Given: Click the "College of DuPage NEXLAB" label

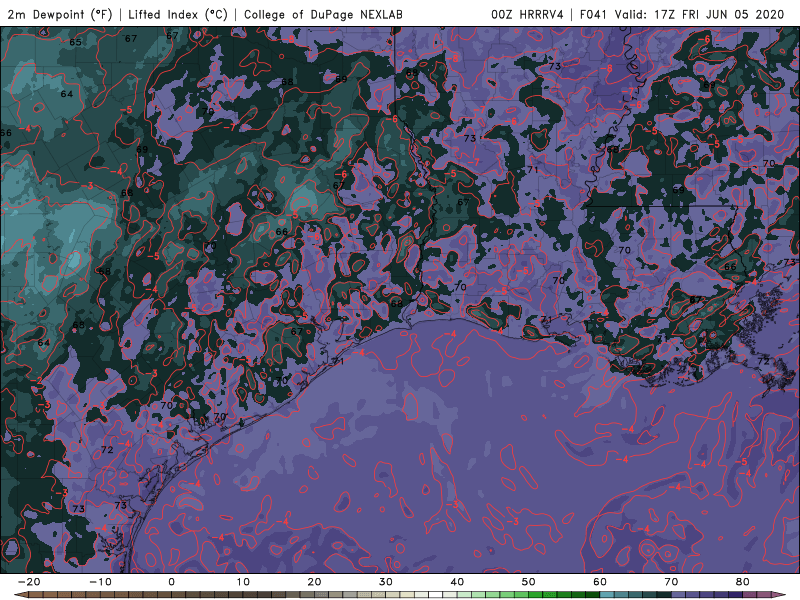Looking at the screenshot, I should 323,15.
